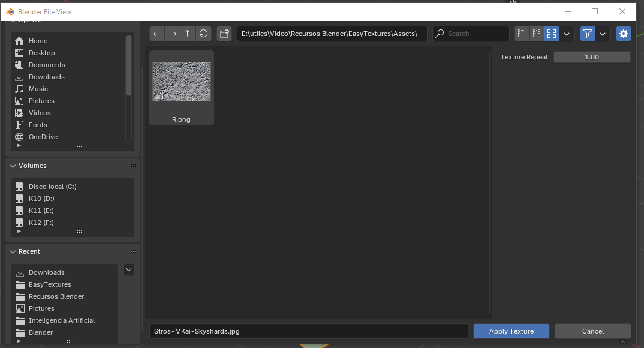
Task: Navigate to parent directory with up arrow
Action: (x=188, y=34)
